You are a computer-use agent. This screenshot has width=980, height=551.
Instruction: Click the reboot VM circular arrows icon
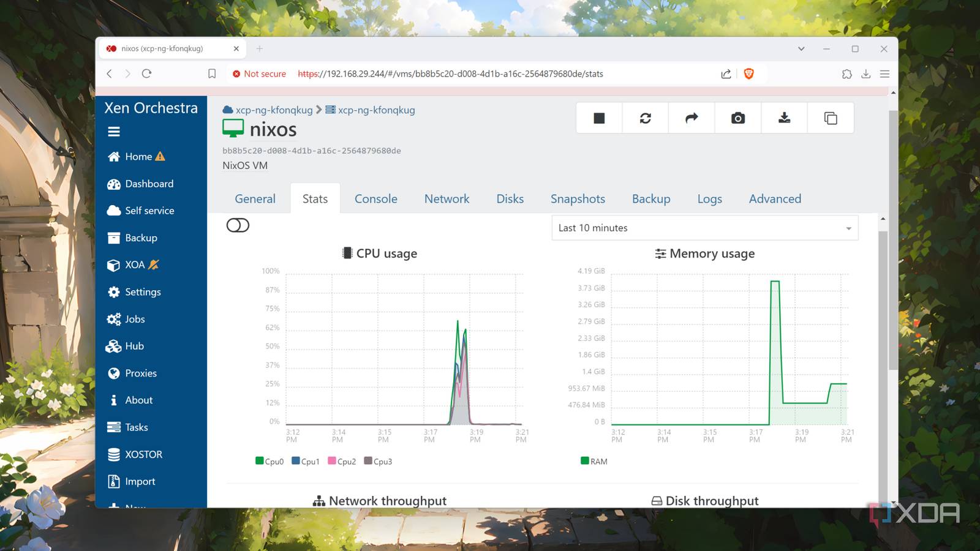(646, 118)
